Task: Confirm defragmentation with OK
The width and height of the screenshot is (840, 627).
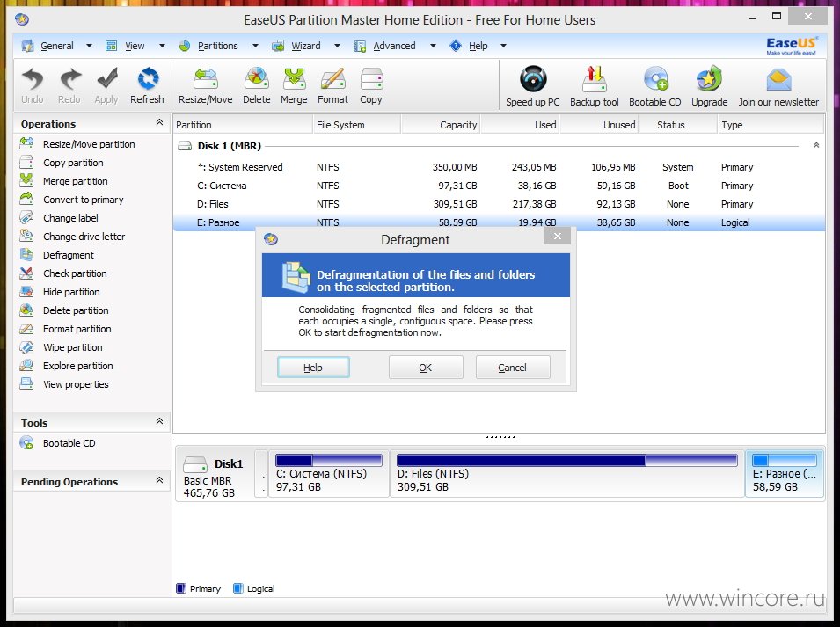Action: click(x=426, y=368)
